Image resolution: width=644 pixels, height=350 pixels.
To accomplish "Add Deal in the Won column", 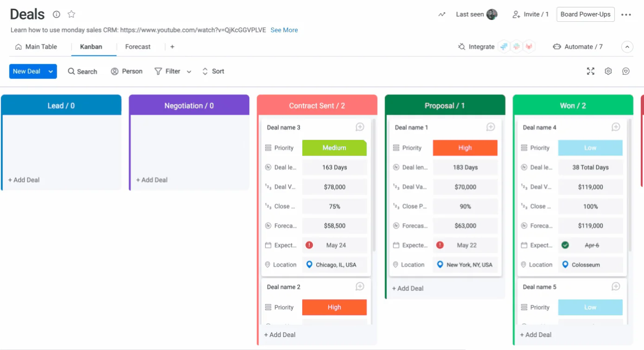I will coord(536,335).
